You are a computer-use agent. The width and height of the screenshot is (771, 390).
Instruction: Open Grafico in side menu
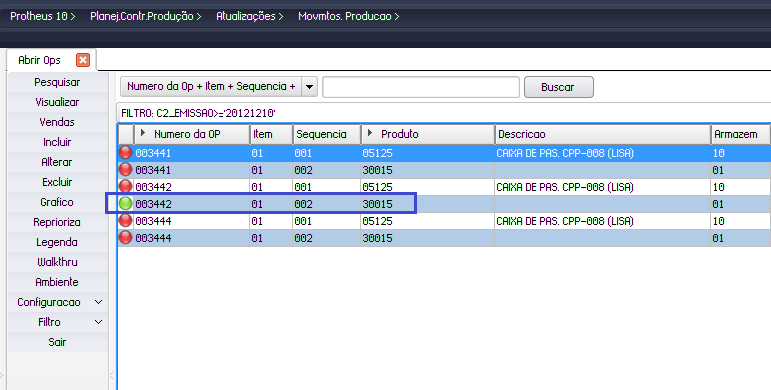[58, 202]
